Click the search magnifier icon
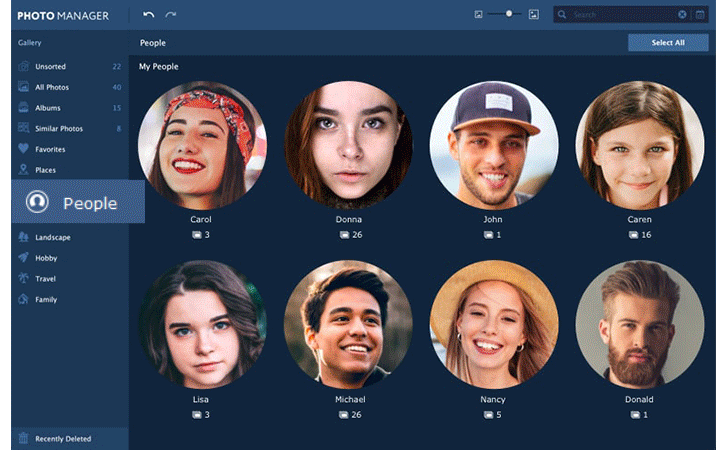Viewport: 728px width, 450px height. pos(562,14)
